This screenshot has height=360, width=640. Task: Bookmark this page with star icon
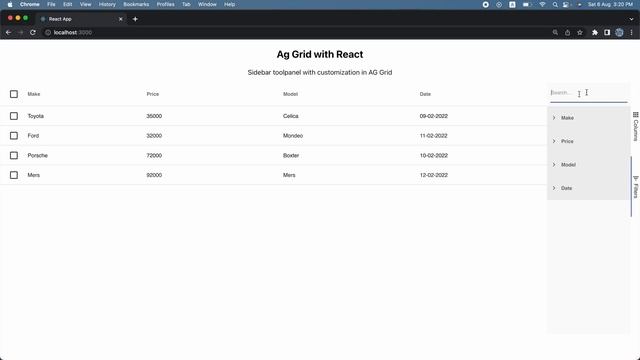[580, 32]
